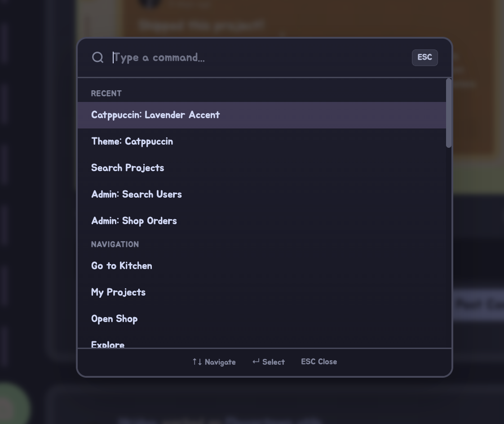
Task: Click the NAVIGATION section header
Action: [115, 244]
